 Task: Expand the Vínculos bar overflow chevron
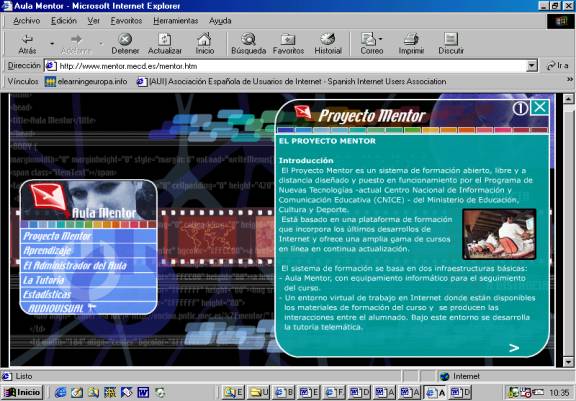coord(570,79)
